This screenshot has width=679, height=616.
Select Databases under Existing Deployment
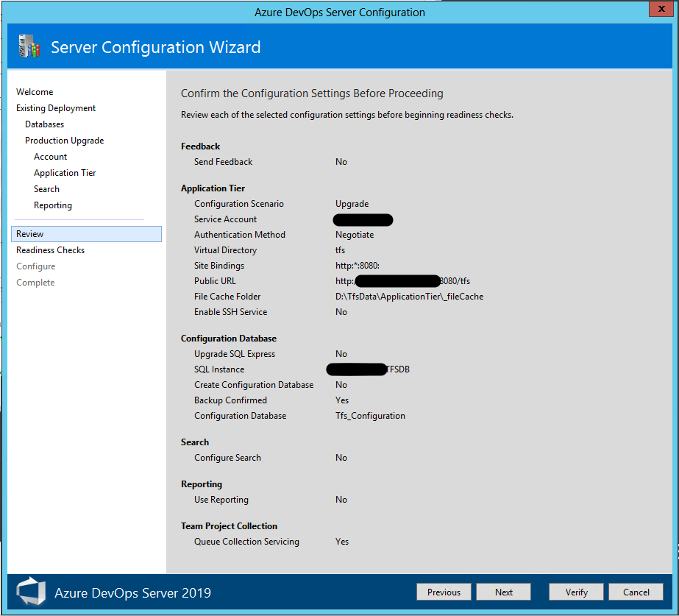[x=44, y=124]
